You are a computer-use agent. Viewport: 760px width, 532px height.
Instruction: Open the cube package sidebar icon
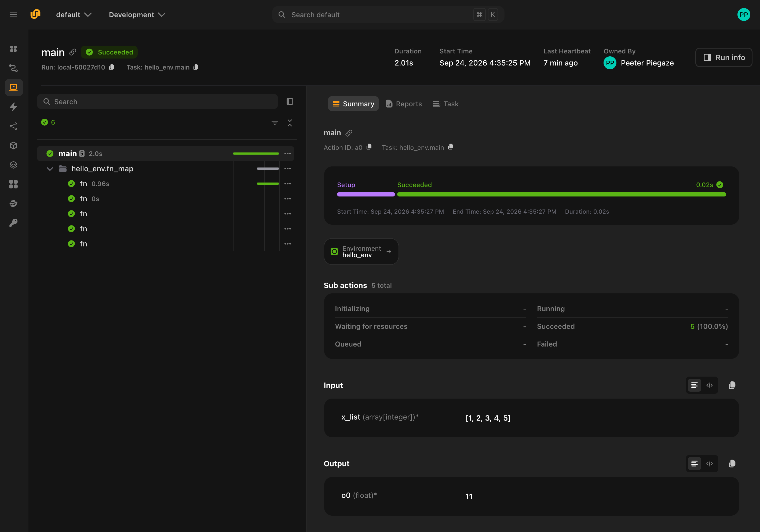point(14,145)
